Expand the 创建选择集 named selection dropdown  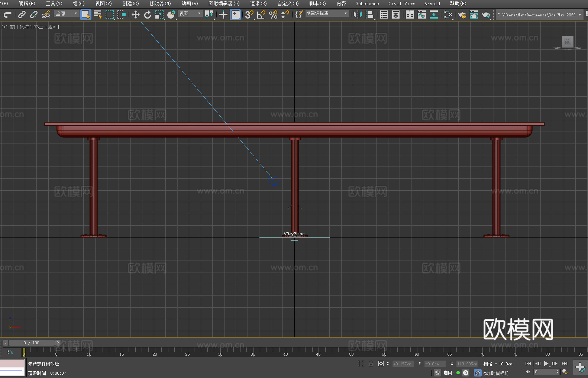(x=327, y=13)
